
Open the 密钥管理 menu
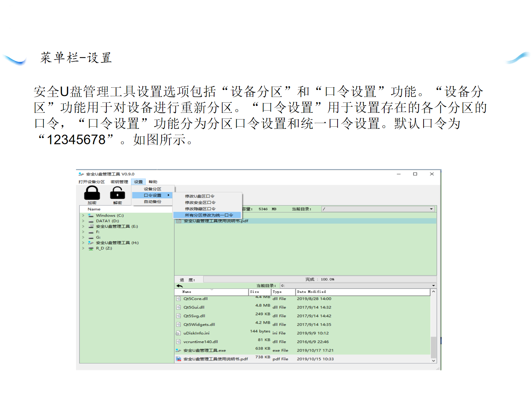tap(119, 182)
